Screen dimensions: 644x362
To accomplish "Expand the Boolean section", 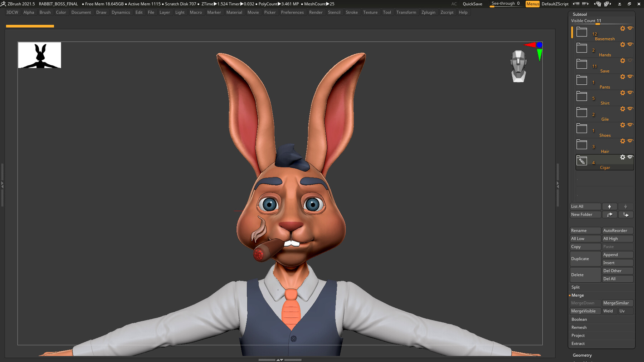I will pos(579,319).
